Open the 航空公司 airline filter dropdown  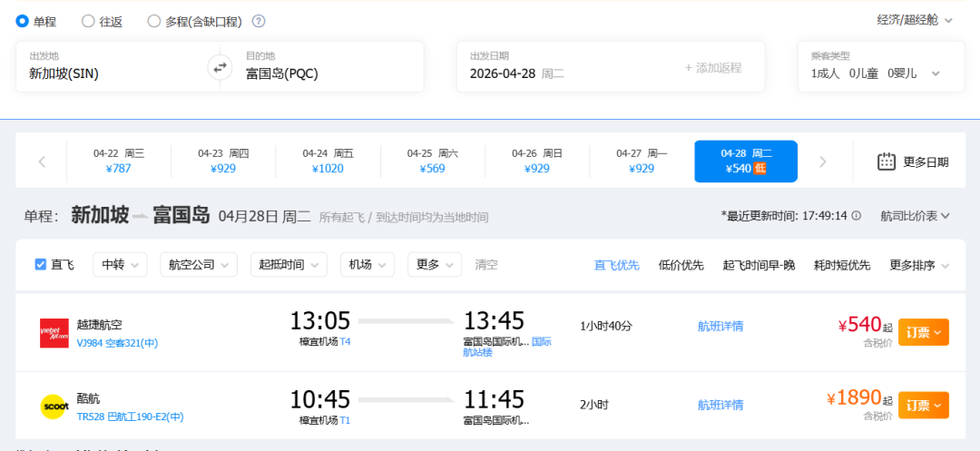(x=198, y=264)
